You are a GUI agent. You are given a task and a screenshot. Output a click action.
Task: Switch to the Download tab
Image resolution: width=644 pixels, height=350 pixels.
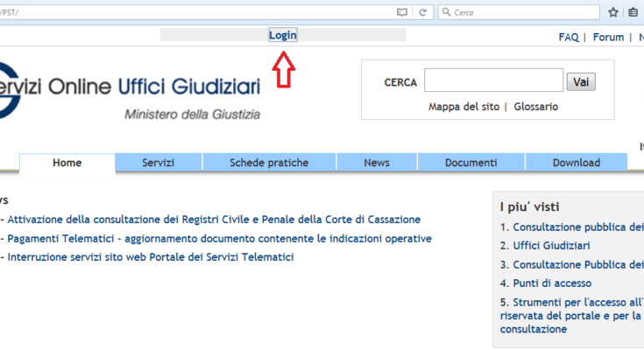click(x=577, y=163)
